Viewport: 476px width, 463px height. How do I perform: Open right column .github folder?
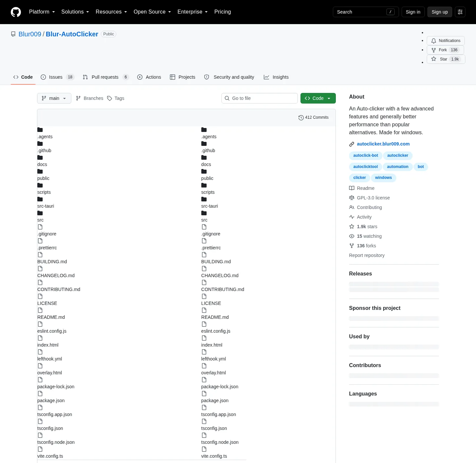[208, 150]
